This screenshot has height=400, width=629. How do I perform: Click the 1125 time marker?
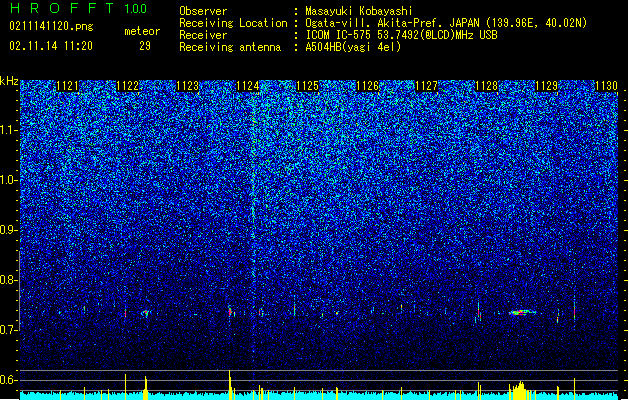click(x=307, y=86)
